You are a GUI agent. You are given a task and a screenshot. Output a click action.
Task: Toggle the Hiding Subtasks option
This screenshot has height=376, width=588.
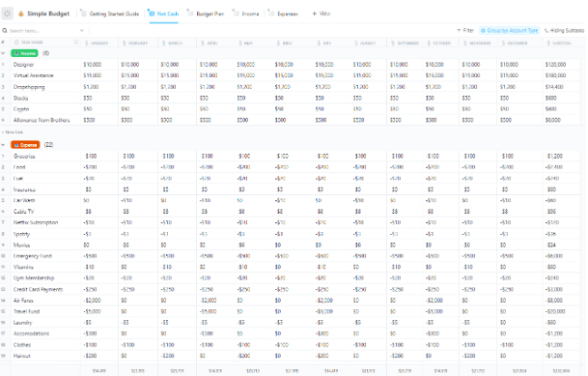point(565,30)
